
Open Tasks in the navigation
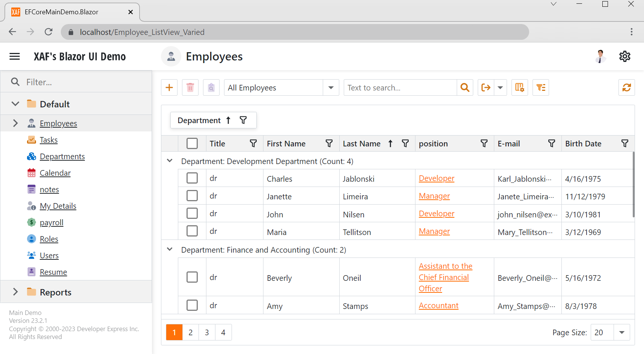49,140
